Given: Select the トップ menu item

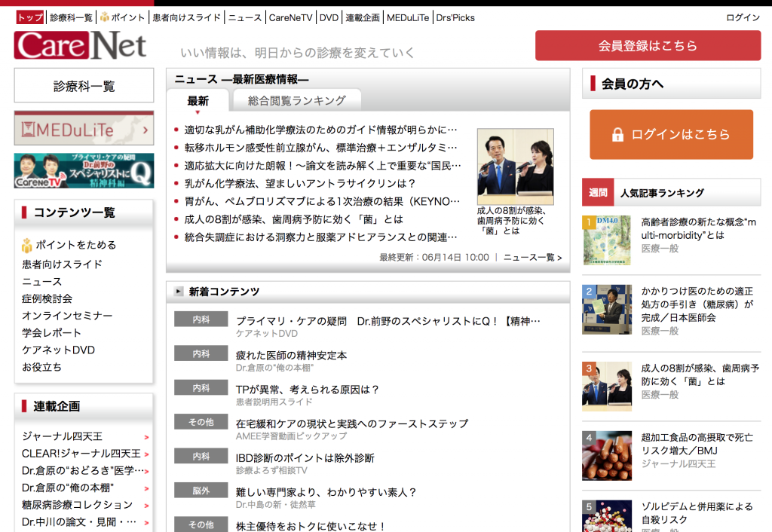Looking at the screenshot, I should (30, 18).
